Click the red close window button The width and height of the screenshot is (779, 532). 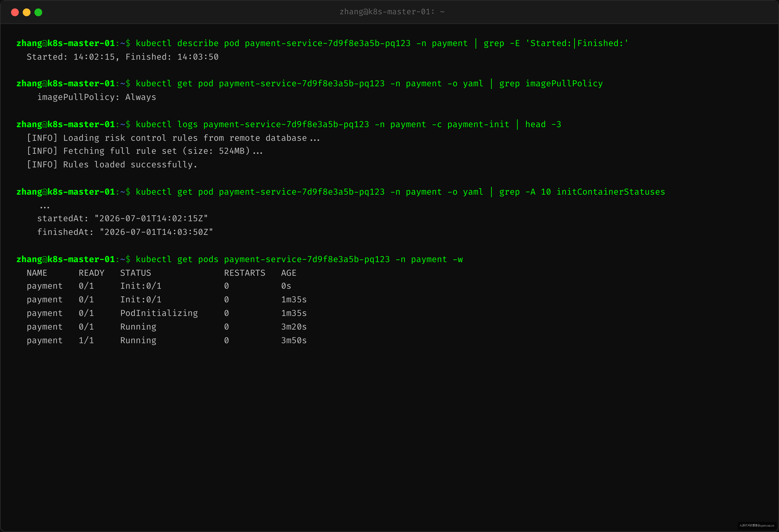pos(15,12)
